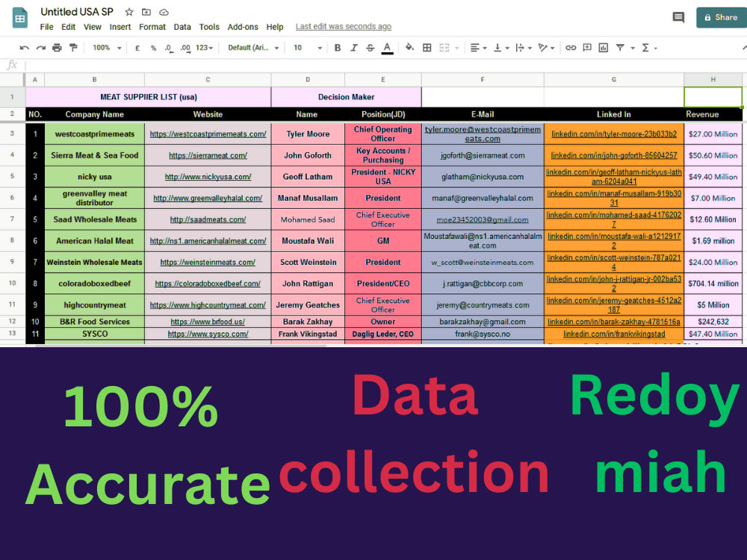Image resolution: width=747 pixels, height=560 pixels.
Task: Select row 5 header
Action: pos(13,176)
